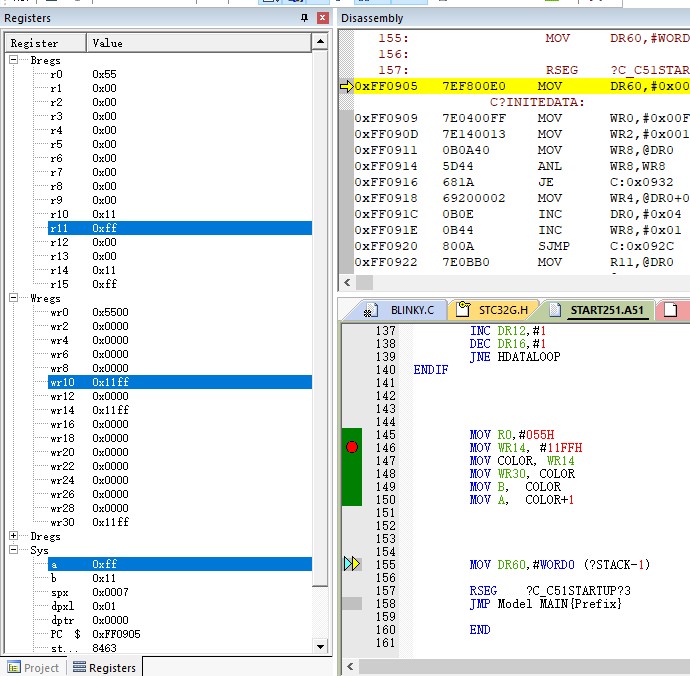Open the BLINKY.C editor tab
This screenshot has width=690, height=676.
[x=398, y=310]
